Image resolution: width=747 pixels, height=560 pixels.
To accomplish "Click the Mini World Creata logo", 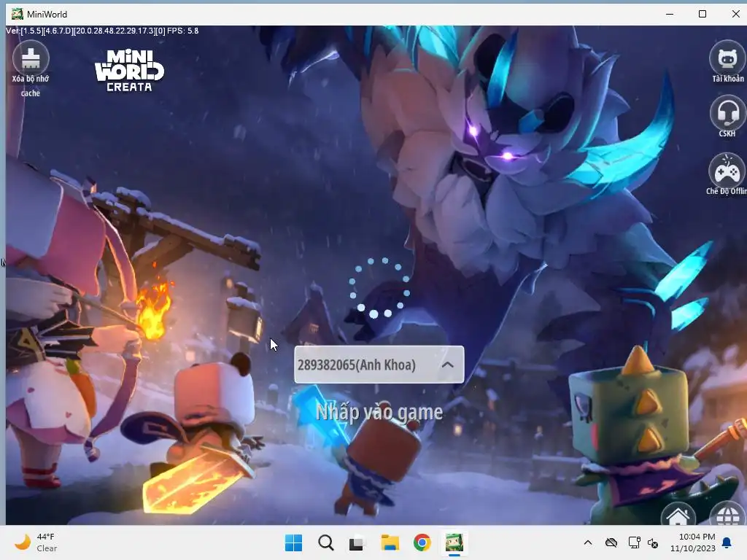I will (129, 70).
